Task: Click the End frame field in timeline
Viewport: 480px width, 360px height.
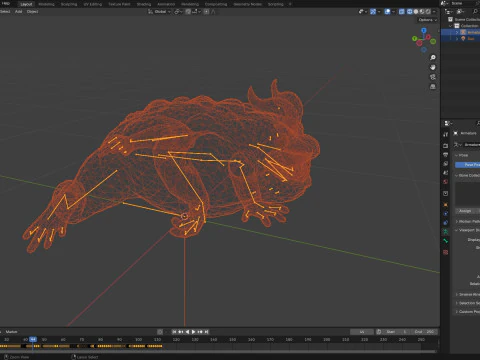Action: pos(424,332)
